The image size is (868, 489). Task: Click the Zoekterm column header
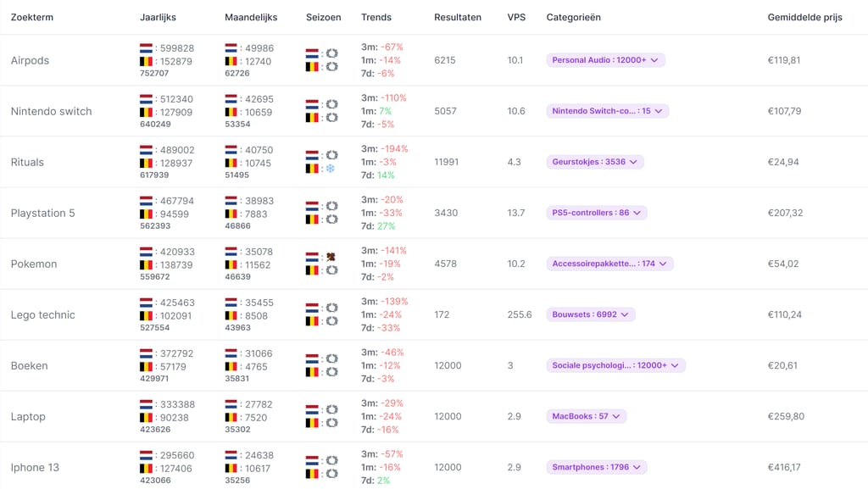[31, 16]
